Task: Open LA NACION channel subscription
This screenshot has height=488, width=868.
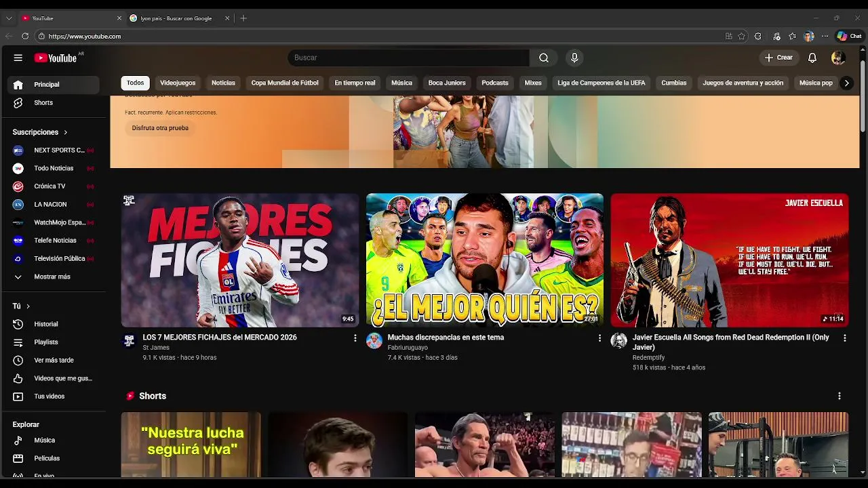Action: coord(54,205)
